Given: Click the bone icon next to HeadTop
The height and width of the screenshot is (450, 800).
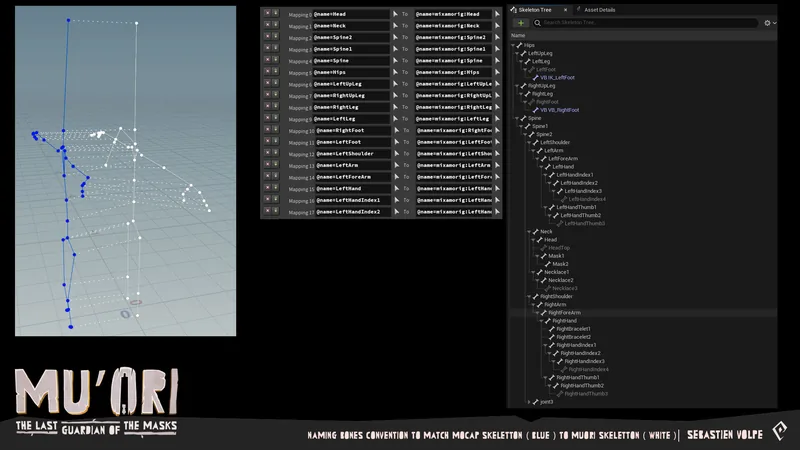Looking at the screenshot, I should [544, 247].
